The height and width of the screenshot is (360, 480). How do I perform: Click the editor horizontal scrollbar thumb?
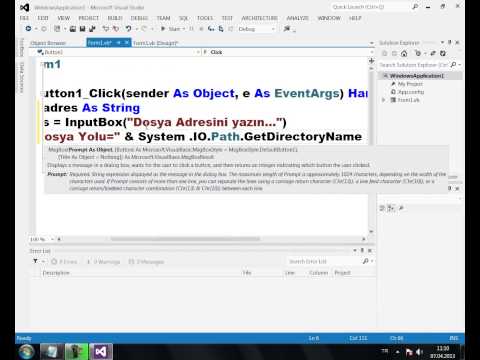185,239
